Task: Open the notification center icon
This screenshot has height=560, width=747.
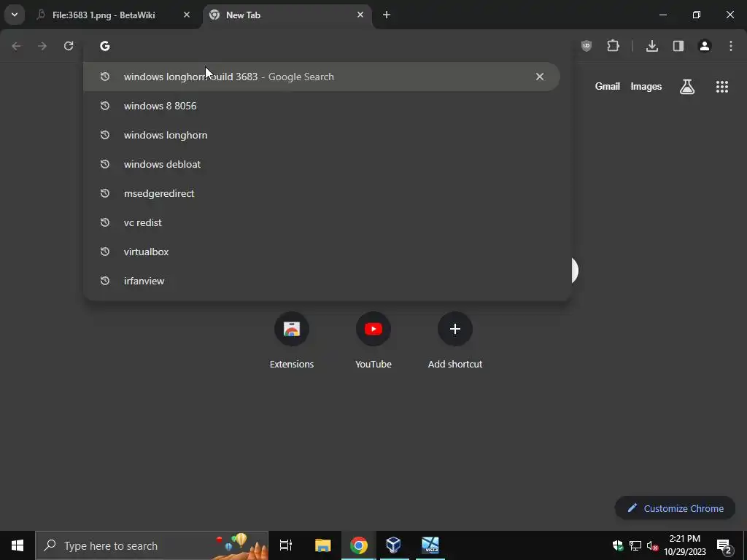Action: 724,545
